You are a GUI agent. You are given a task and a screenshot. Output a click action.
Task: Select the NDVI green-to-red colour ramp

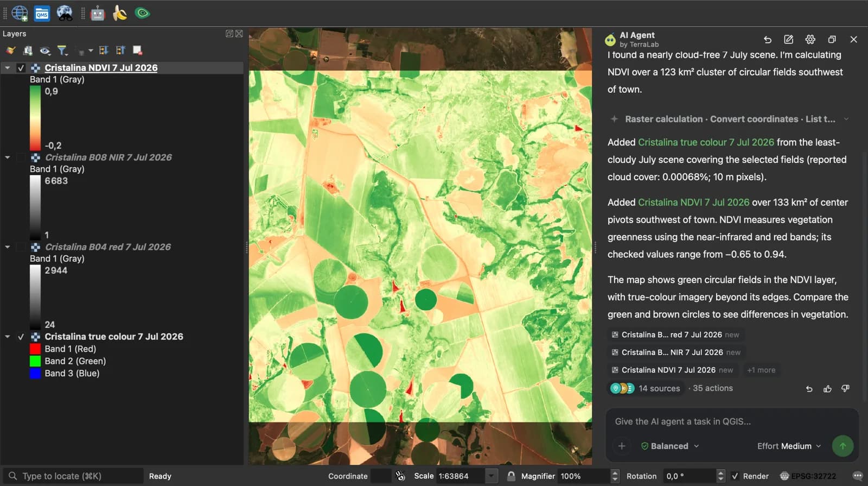point(35,118)
